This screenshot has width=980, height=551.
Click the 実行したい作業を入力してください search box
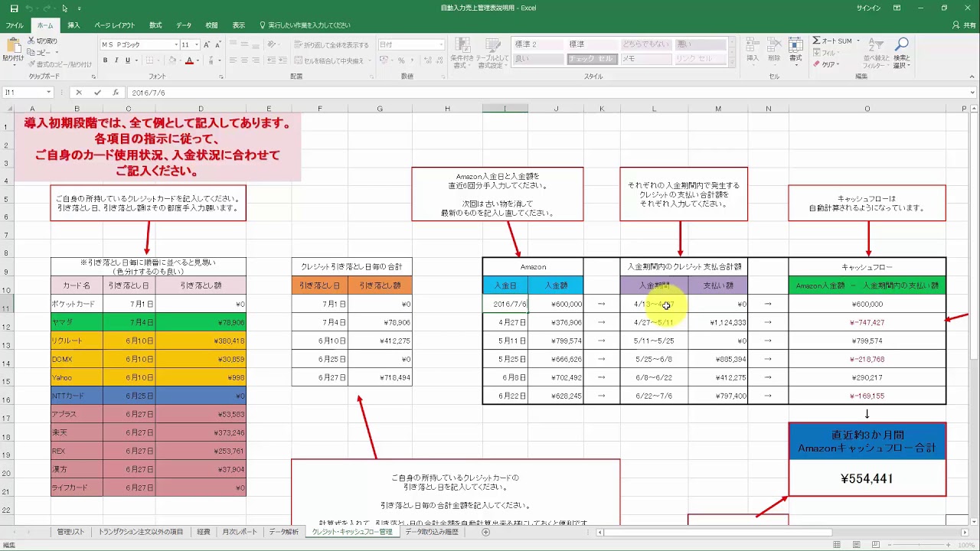(x=305, y=25)
